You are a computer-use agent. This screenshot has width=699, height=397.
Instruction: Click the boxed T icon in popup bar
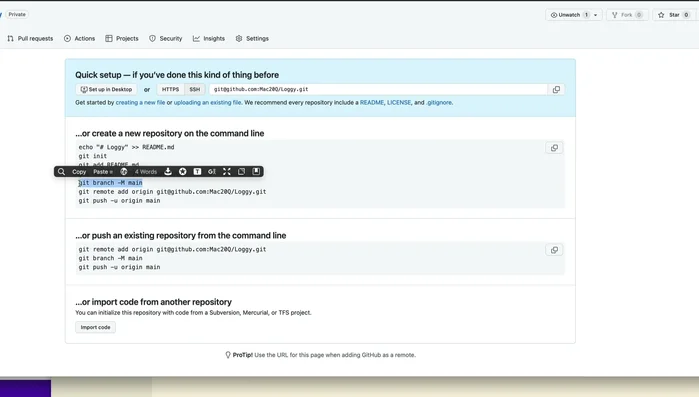pos(197,172)
